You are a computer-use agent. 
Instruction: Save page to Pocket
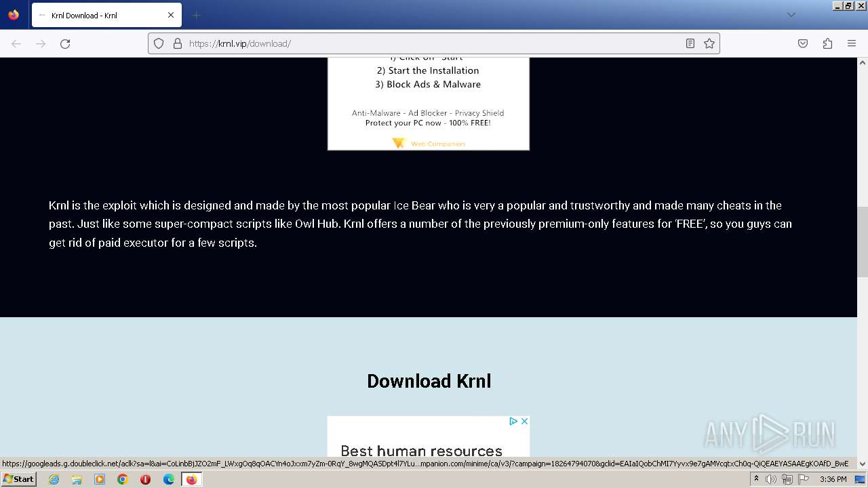803,43
